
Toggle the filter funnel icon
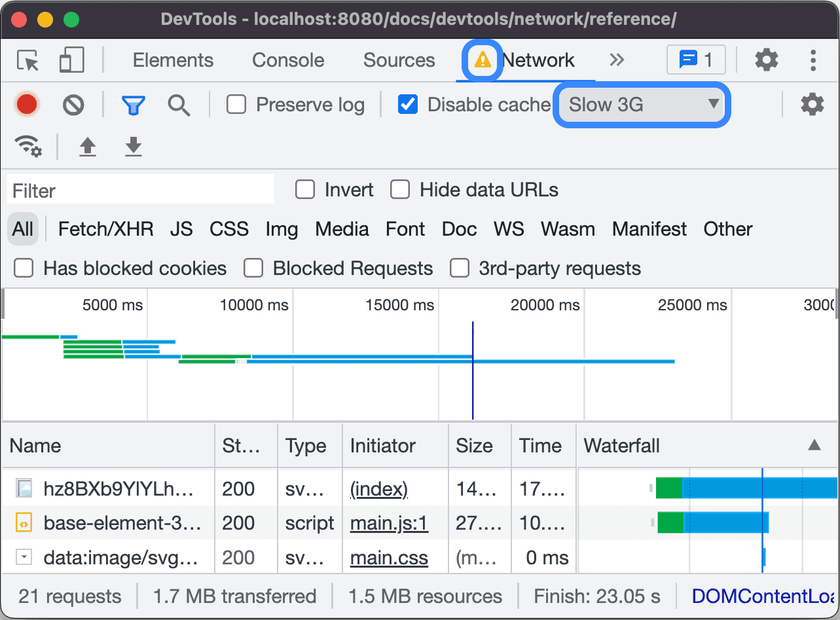133,105
